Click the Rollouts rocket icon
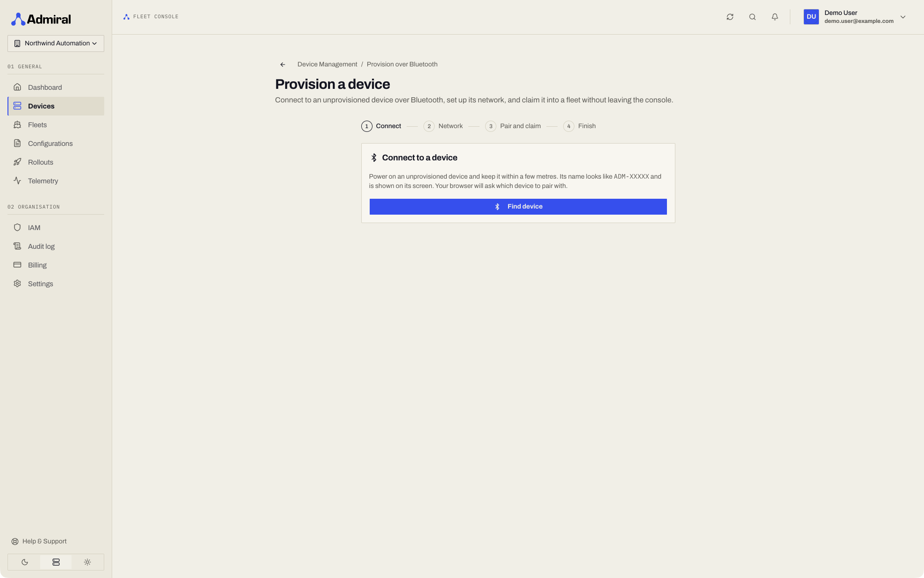 17,162
